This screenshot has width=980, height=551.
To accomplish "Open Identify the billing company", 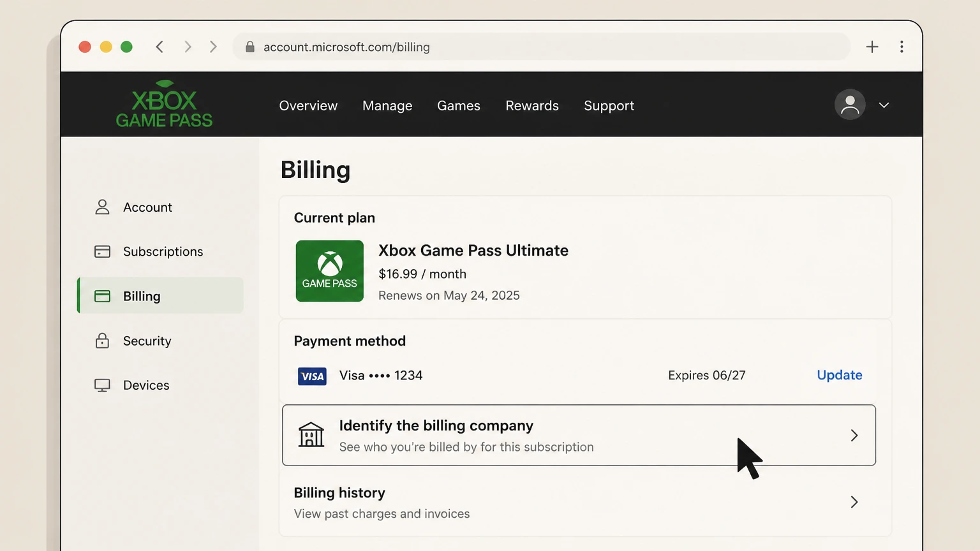I will pos(579,435).
